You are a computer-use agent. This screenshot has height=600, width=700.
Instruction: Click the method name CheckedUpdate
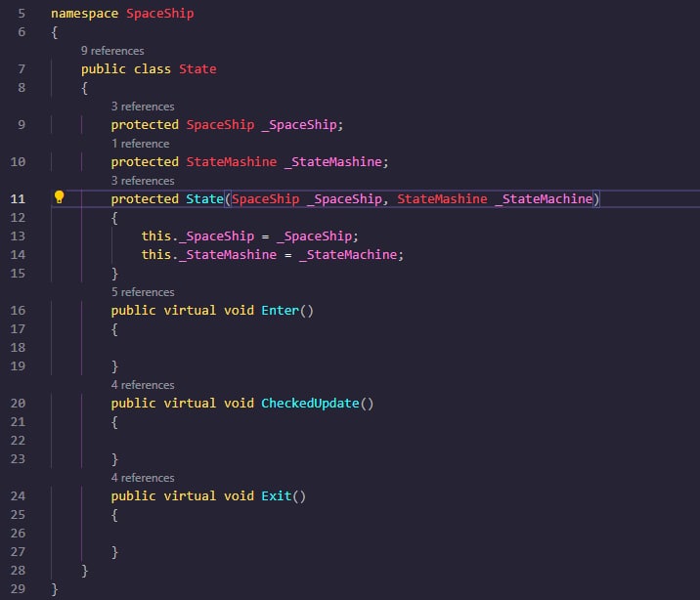[x=310, y=404]
